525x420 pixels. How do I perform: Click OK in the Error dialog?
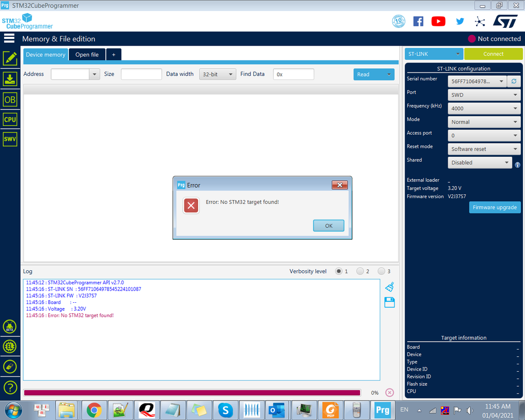[328, 226]
